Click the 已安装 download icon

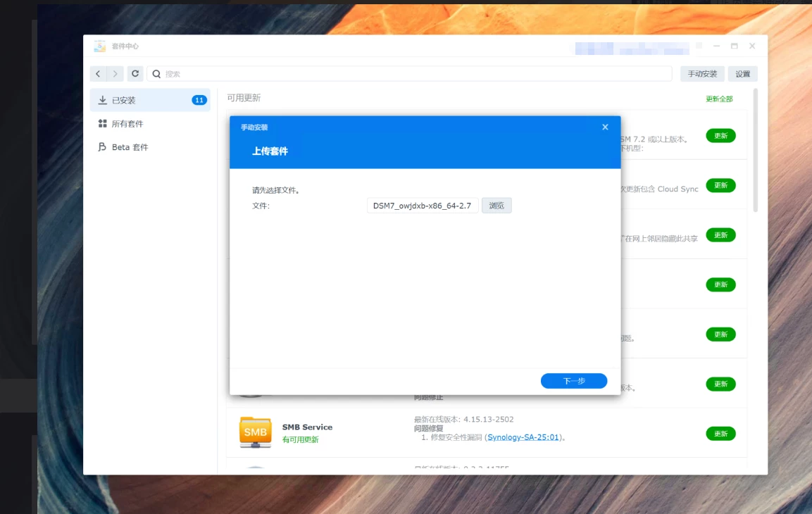(103, 100)
